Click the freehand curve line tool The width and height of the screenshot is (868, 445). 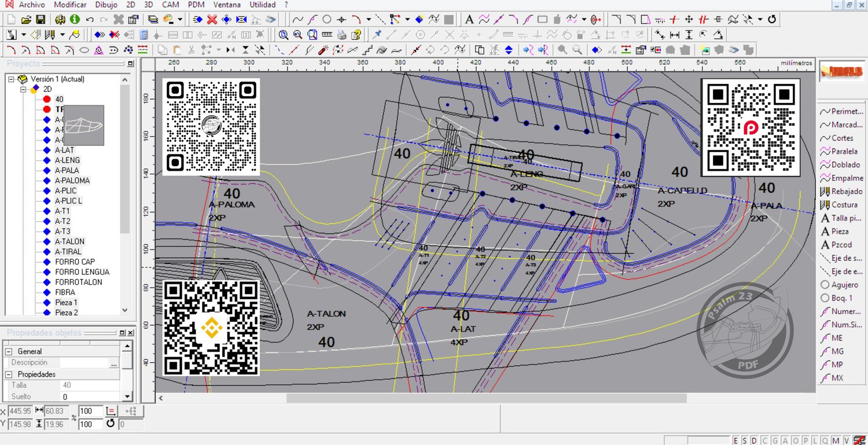point(298,20)
